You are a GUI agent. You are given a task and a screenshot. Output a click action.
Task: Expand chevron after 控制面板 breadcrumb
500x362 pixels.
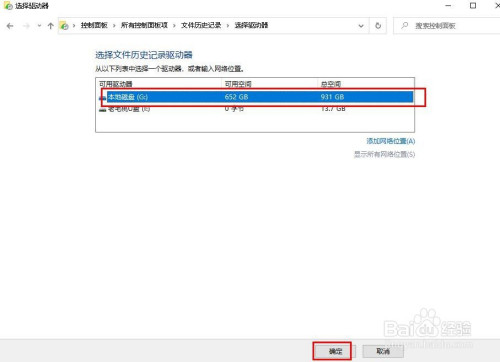pos(114,26)
